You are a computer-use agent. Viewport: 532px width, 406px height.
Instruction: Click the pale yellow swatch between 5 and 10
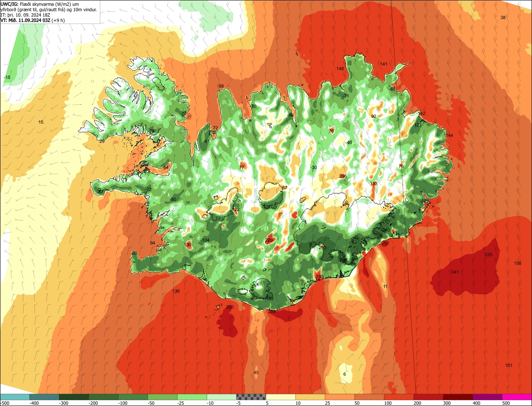[x=281, y=397]
